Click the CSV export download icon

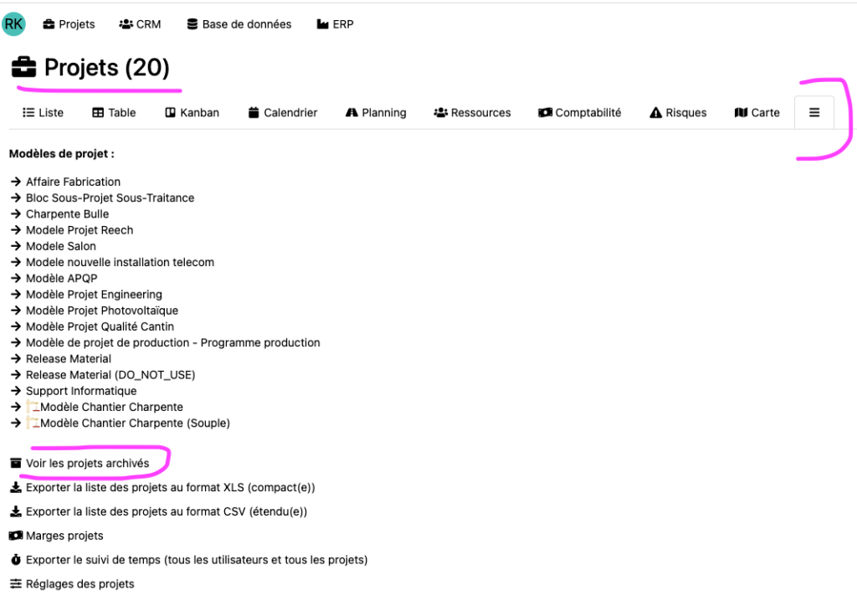point(15,512)
